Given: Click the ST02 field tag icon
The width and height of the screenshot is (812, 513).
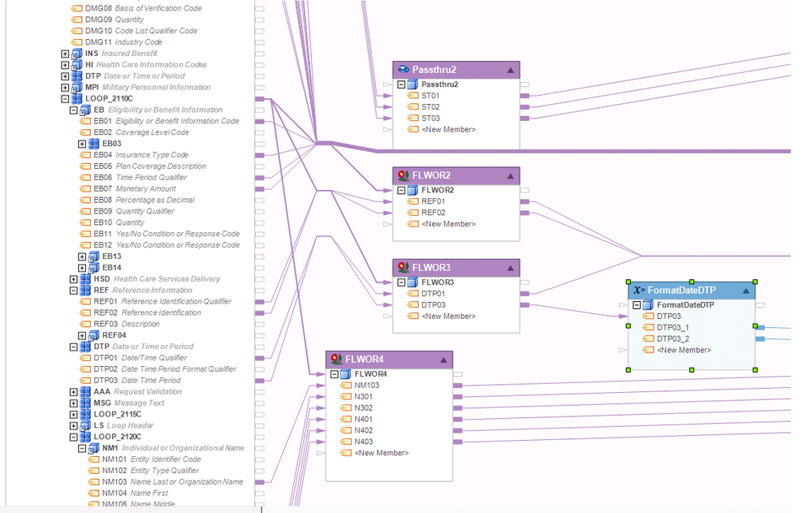Looking at the screenshot, I should [412, 106].
